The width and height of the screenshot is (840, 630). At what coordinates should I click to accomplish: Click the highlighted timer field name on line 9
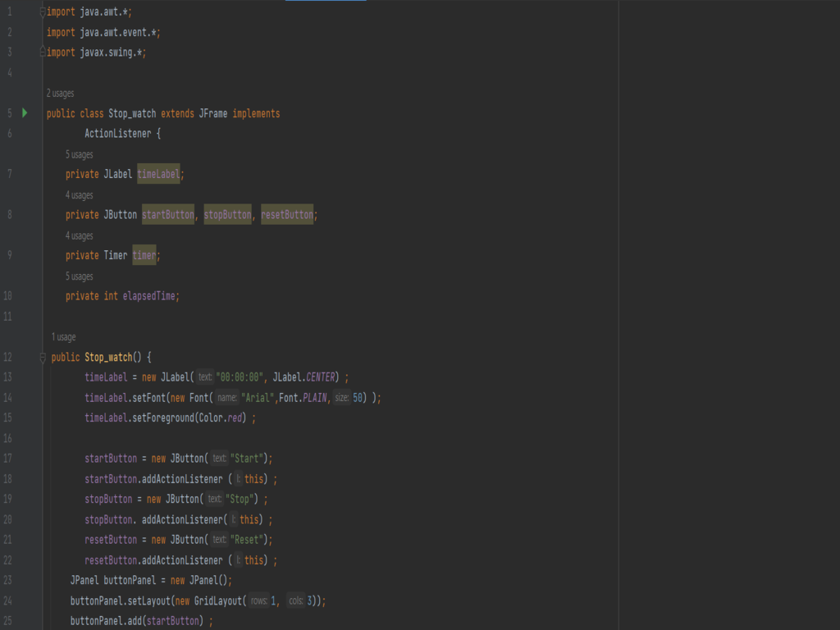[144, 256]
